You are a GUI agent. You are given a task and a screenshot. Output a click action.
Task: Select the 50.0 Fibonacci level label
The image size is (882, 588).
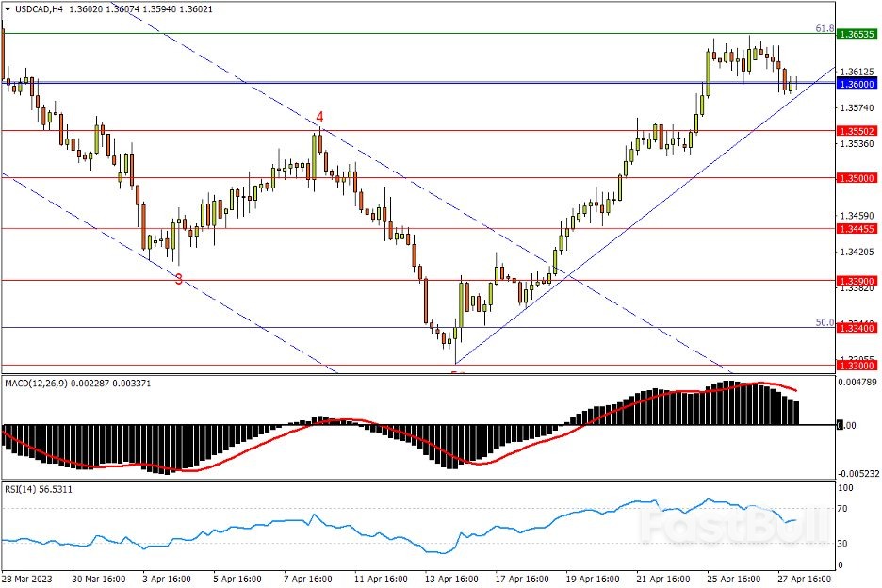[824, 322]
